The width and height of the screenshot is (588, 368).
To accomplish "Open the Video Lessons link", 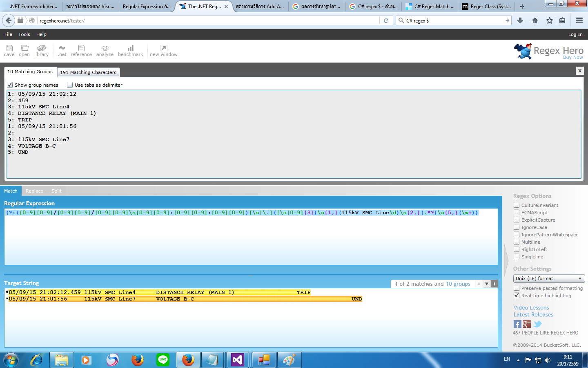I will coord(531,307).
